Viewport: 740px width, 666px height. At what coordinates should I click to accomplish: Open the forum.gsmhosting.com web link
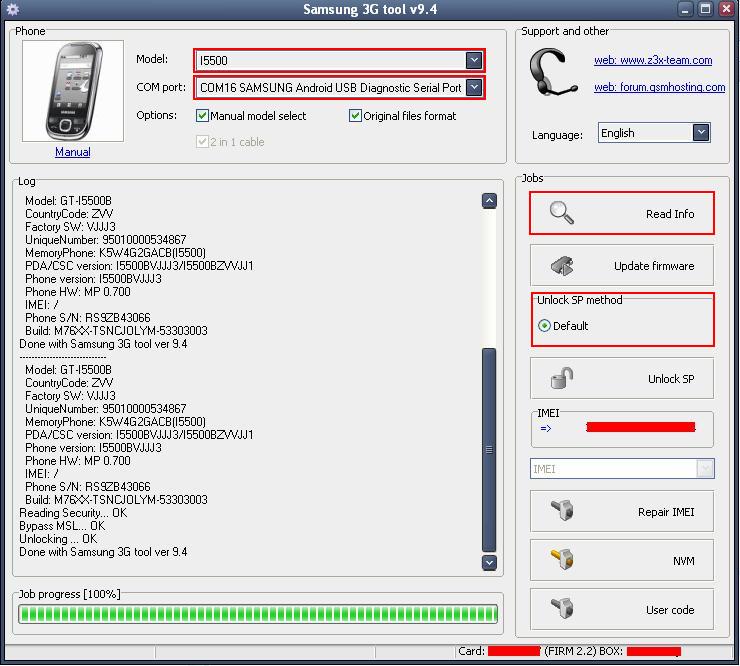(x=659, y=87)
